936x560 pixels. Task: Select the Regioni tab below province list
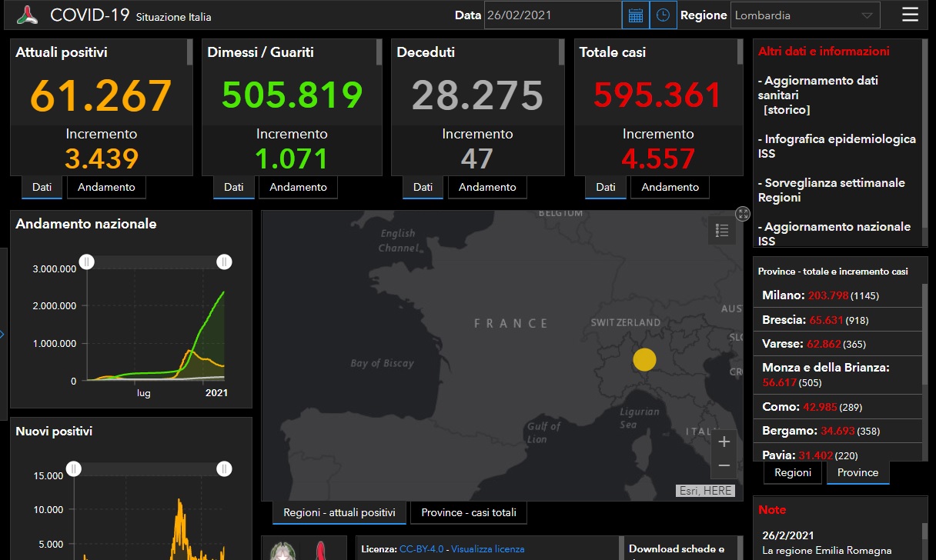[793, 472]
